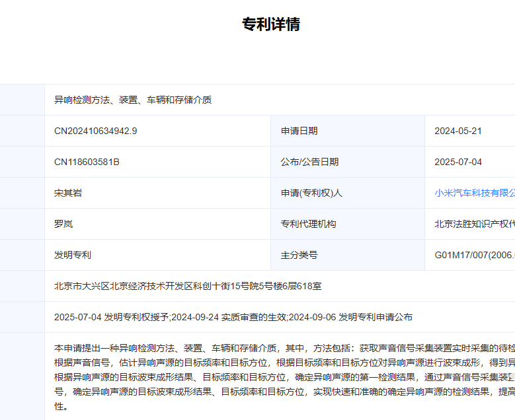The image size is (515, 420).
Task: Click the agent name 罗岚
Action: click(x=63, y=224)
